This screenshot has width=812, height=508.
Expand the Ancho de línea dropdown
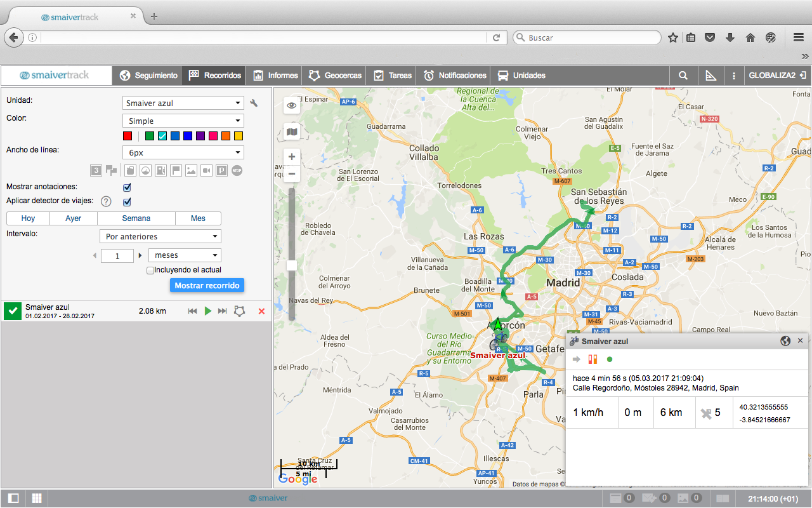[x=183, y=152]
